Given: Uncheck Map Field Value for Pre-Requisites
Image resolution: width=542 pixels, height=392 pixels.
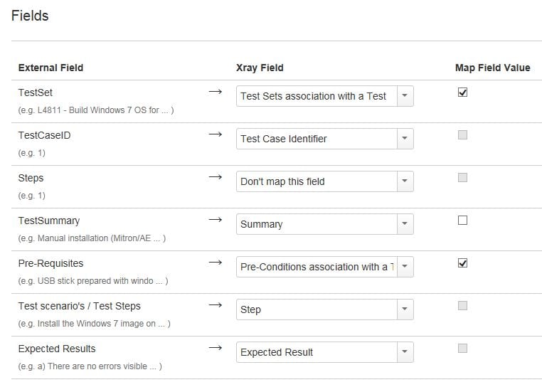Looking at the screenshot, I should point(462,263).
